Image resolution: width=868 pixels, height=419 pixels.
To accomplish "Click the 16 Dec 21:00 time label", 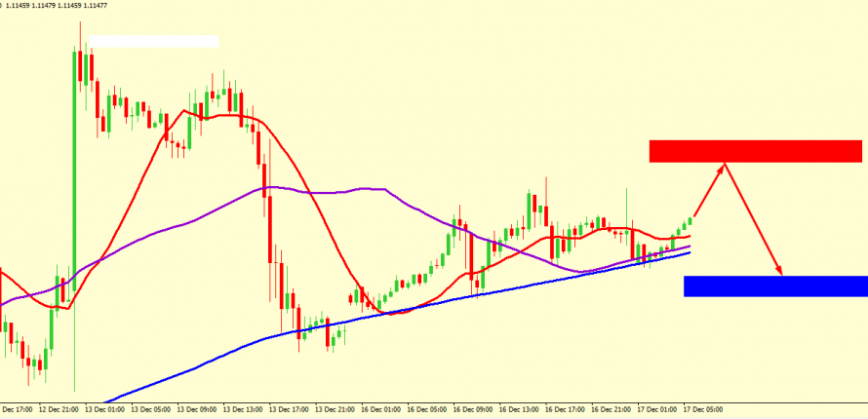I will click(x=612, y=409).
